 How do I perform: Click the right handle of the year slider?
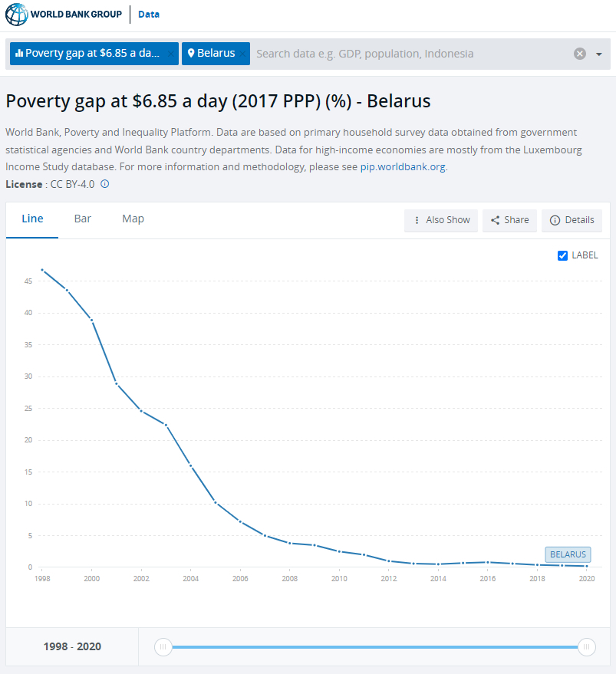[x=587, y=647]
